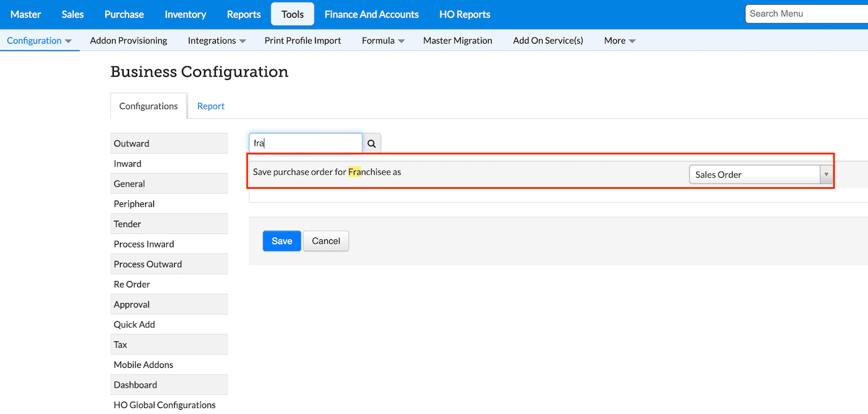
Task: Focus the Search Menu box
Action: pos(806,14)
